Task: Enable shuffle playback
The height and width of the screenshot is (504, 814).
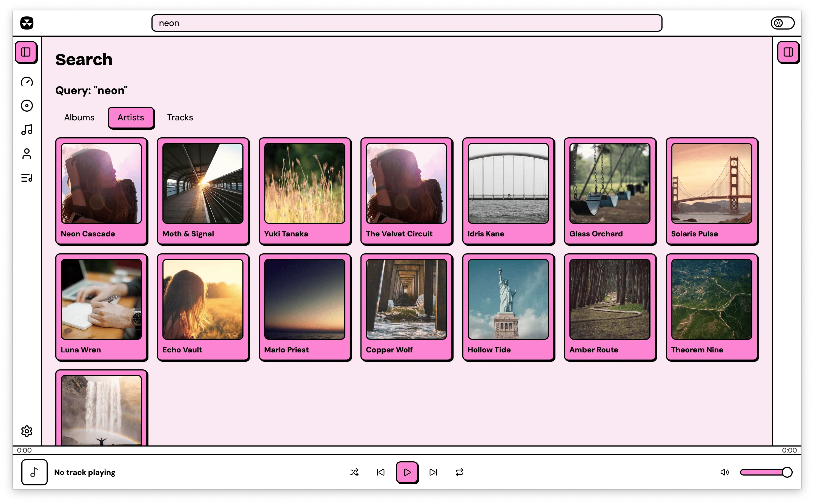Action: [x=354, y=472]
